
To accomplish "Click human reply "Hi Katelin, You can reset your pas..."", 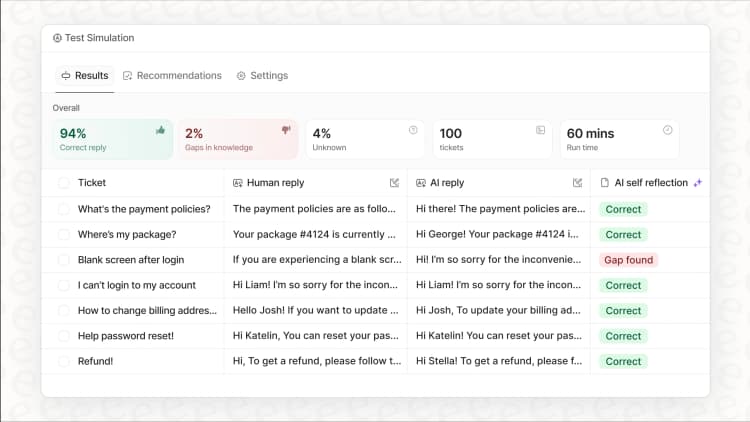I will tap(316, 335).
